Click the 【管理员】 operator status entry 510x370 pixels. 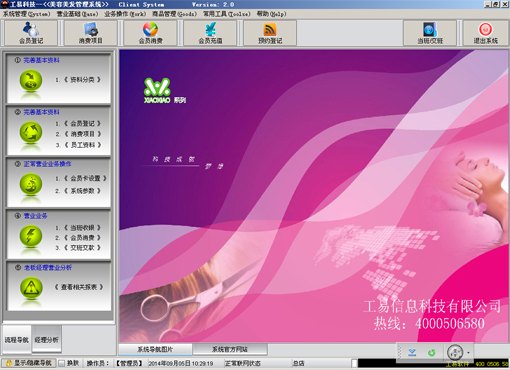click(129, 363)
